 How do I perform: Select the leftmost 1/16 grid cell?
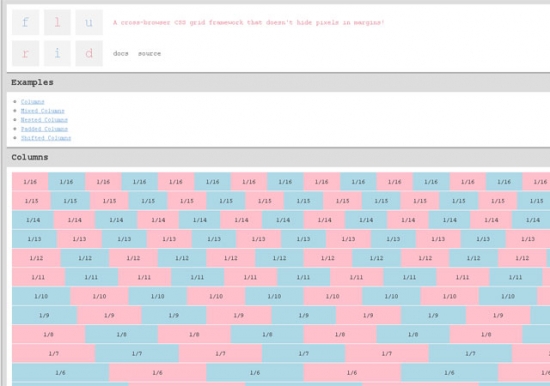point(30,182)
